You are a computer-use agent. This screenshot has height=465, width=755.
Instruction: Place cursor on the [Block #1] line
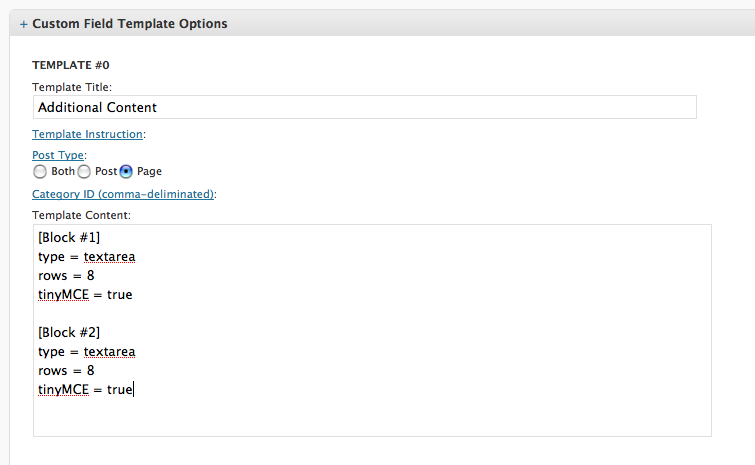(x=69, y=237)
